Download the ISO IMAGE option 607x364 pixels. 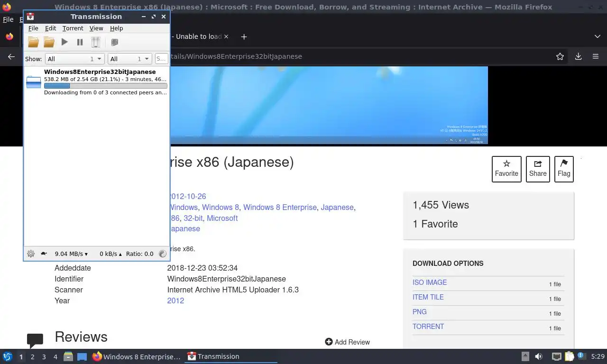(430, 282)
